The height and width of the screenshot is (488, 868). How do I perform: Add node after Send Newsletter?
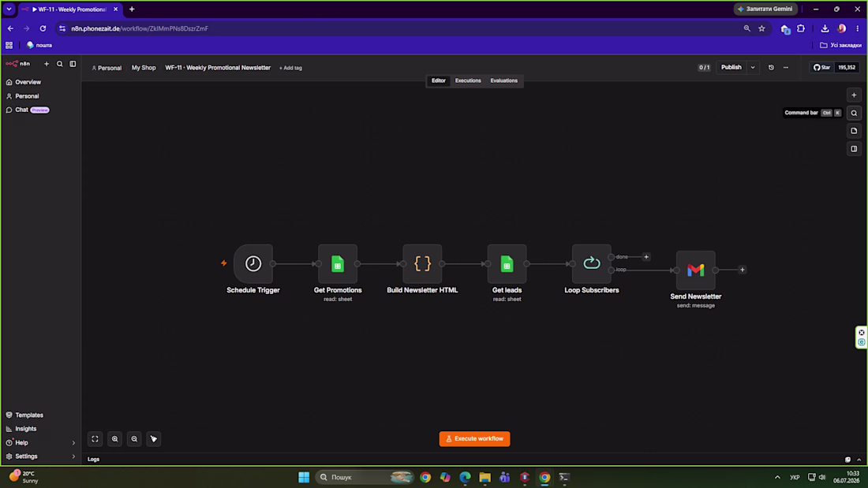coord(743,270)
